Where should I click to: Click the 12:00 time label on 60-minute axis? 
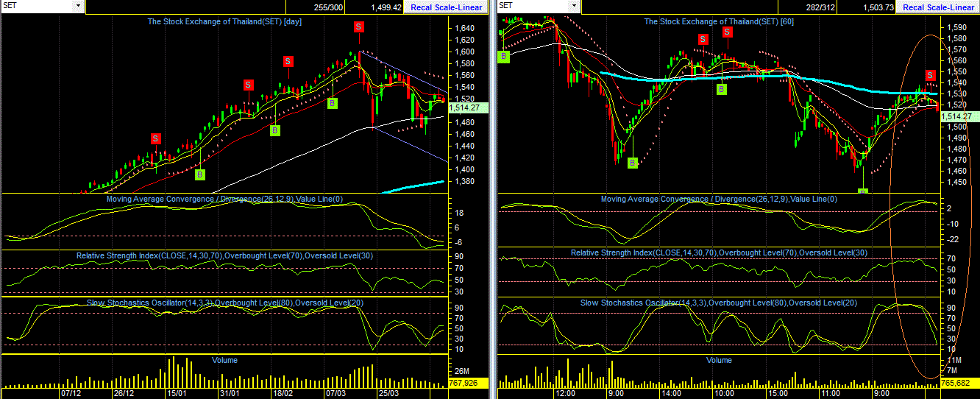tap(564, 394)
